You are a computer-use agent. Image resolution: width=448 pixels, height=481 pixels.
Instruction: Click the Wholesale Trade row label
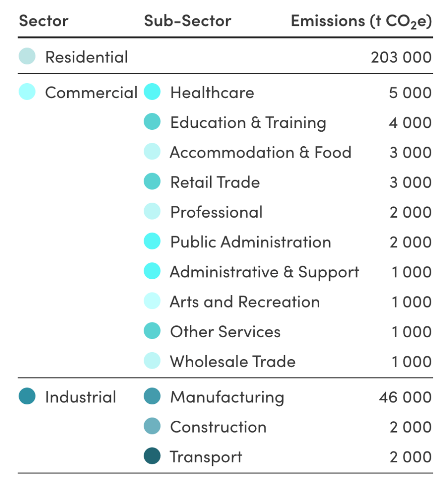(233, 362)
